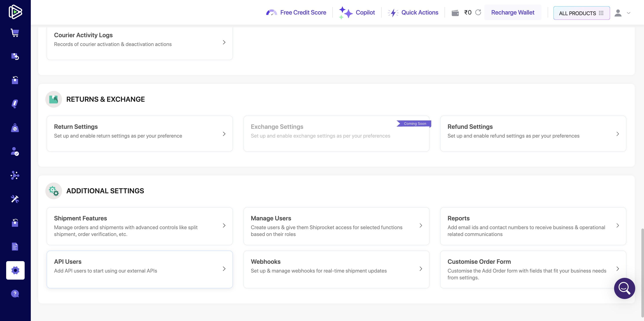644x321 pixels.
Task: Open the Billing document icon in sidebar
Action: coord(15,246)
